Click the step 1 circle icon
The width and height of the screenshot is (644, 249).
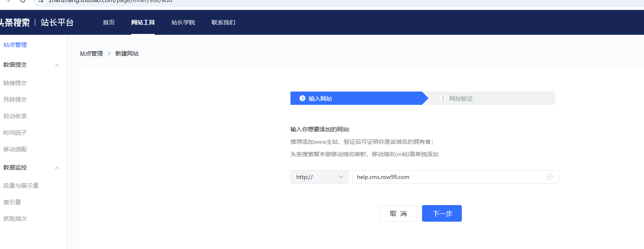(x=302, y=99)
